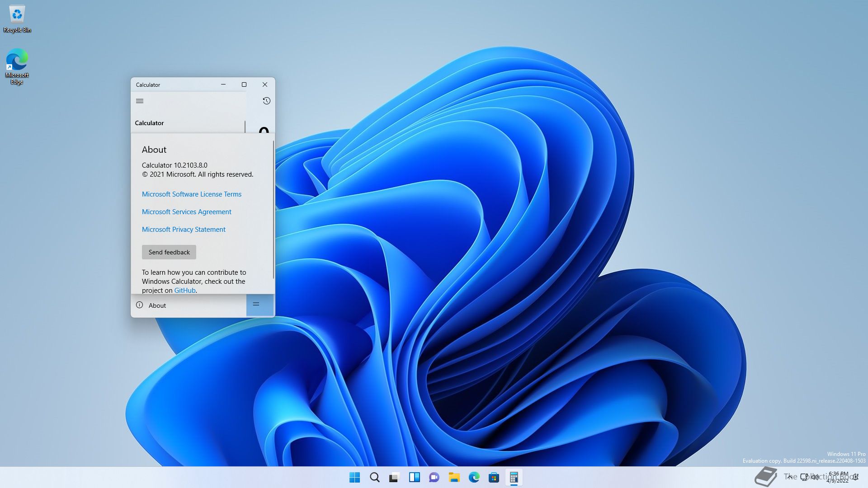Open the Calculator hamburger navigation menu

(x=140, y=101)
